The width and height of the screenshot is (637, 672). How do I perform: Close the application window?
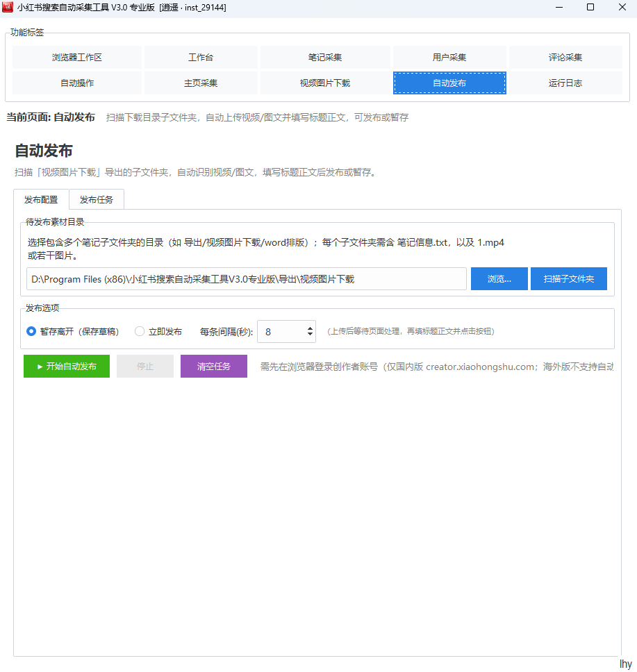pyautogui.click(x=622, y=7)
